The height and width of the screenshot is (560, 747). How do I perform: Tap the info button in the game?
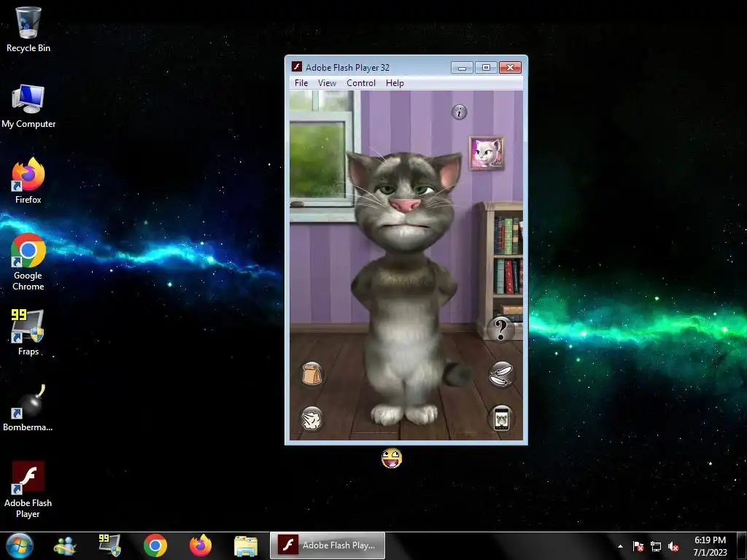460,112
